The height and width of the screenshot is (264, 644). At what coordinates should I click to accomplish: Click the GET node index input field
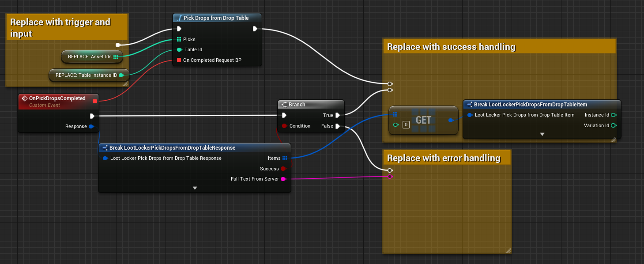(406, 125)
